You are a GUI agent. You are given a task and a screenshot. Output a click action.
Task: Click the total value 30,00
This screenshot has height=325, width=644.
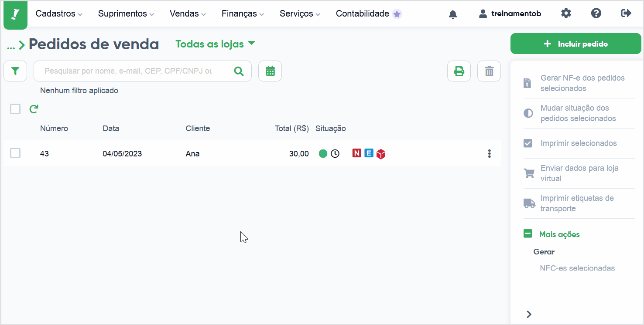299,154
